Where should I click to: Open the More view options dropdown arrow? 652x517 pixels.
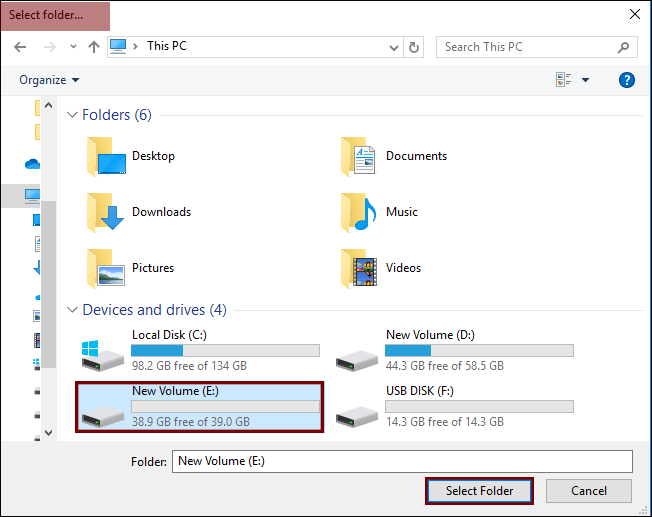click(585, 80)
